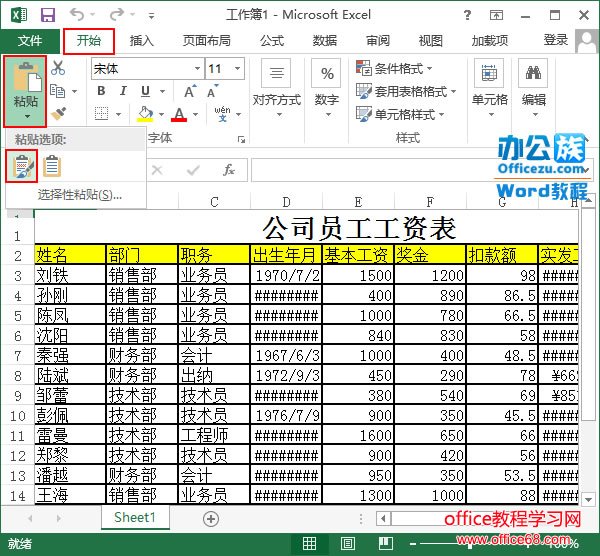Switch to Page Break Preview icon

(x=386, y=543)
